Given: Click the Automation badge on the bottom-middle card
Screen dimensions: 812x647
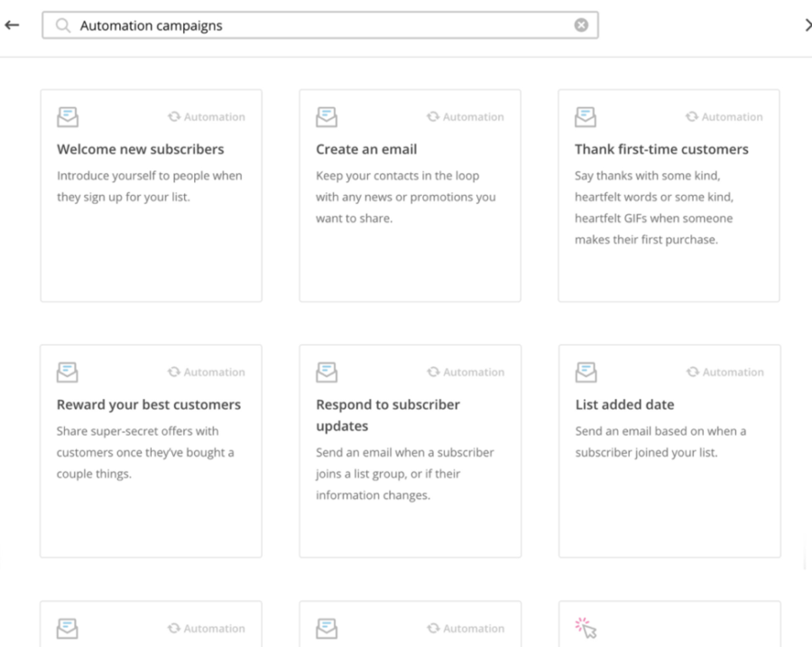Looking at the screenshot, I should pyautogui.click(x=466, y=627).
